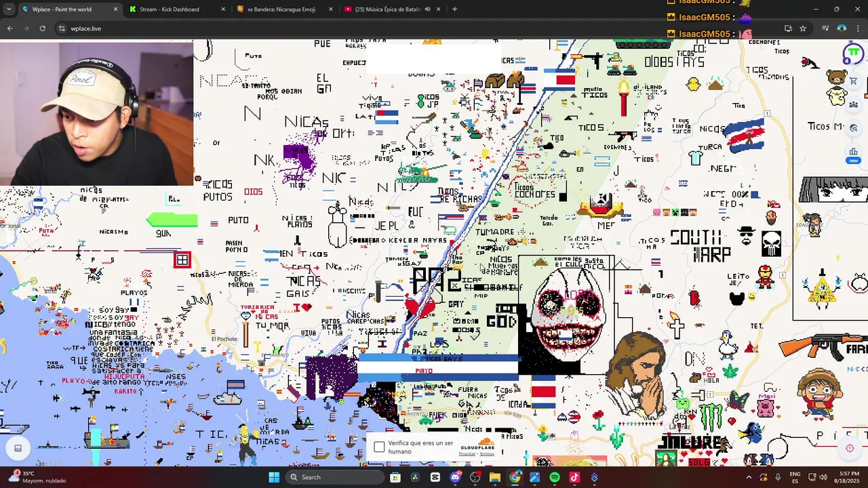Image resolution: width=868 pixels, height=488 pixels.
Task: Close the Kick Dashboard tab
Action: [223, 9]
